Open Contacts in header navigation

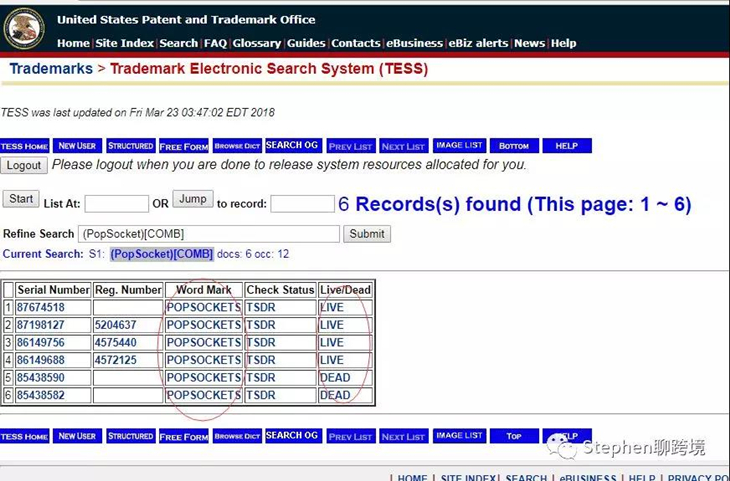point(356,43)
